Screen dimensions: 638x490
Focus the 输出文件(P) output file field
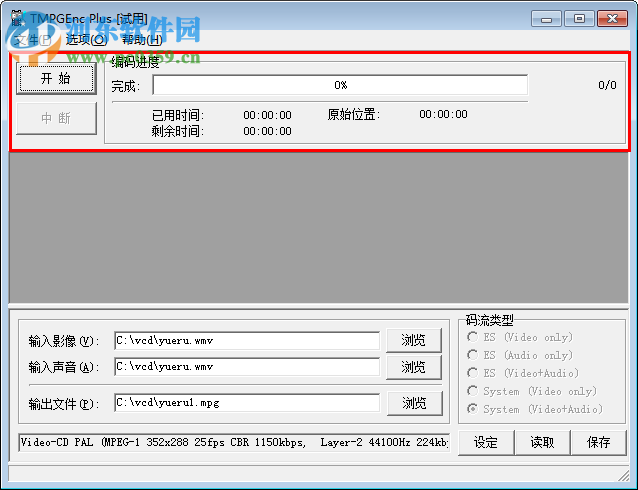pyautogui.click(x=247, y=403)
